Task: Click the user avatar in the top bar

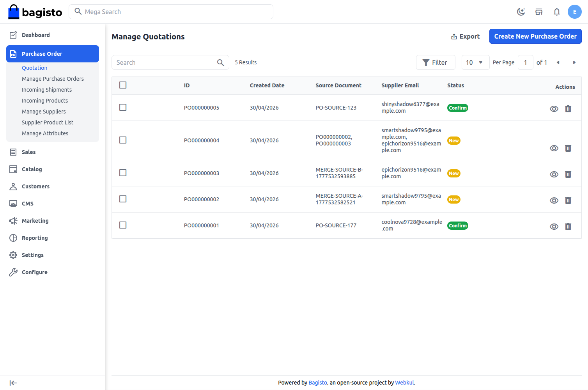Action: pyautogui.click(x=575, y=12)
